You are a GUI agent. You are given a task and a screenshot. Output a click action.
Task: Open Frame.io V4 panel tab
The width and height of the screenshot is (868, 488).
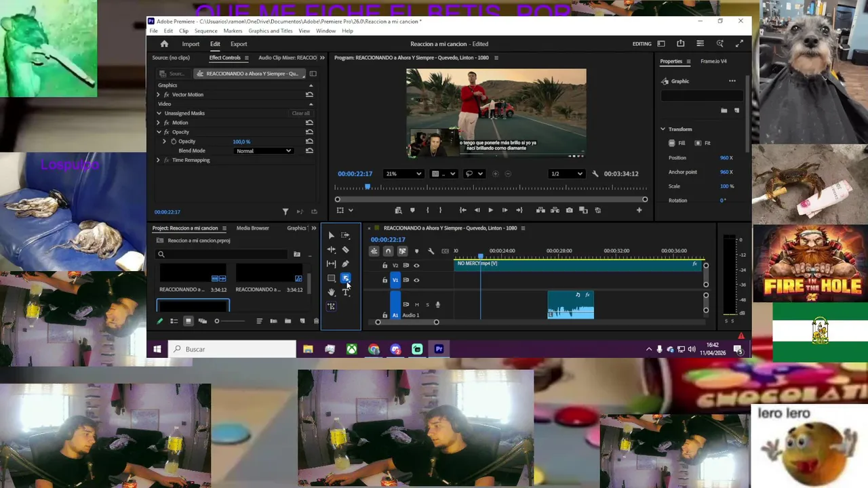[x=713, y=61]
